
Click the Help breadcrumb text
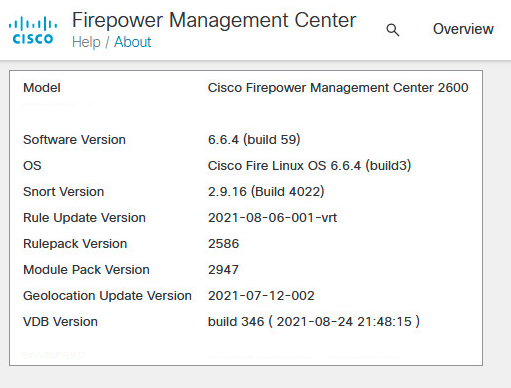pos(86,42)
